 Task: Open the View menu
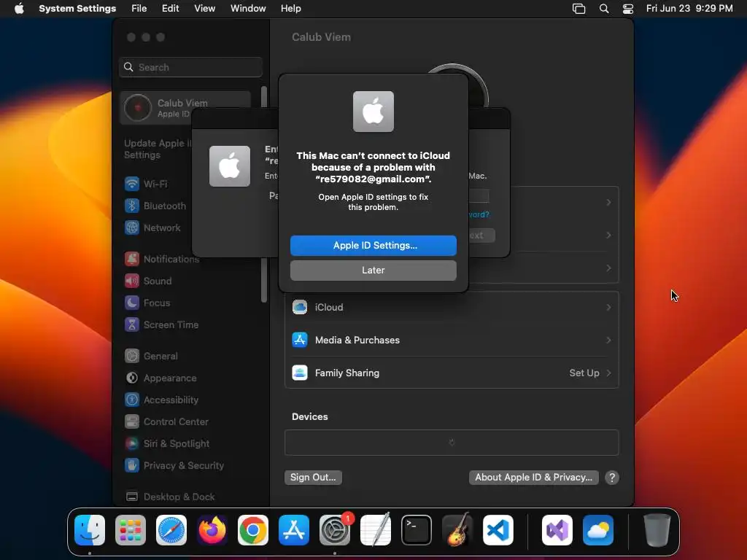coord(204,8)
